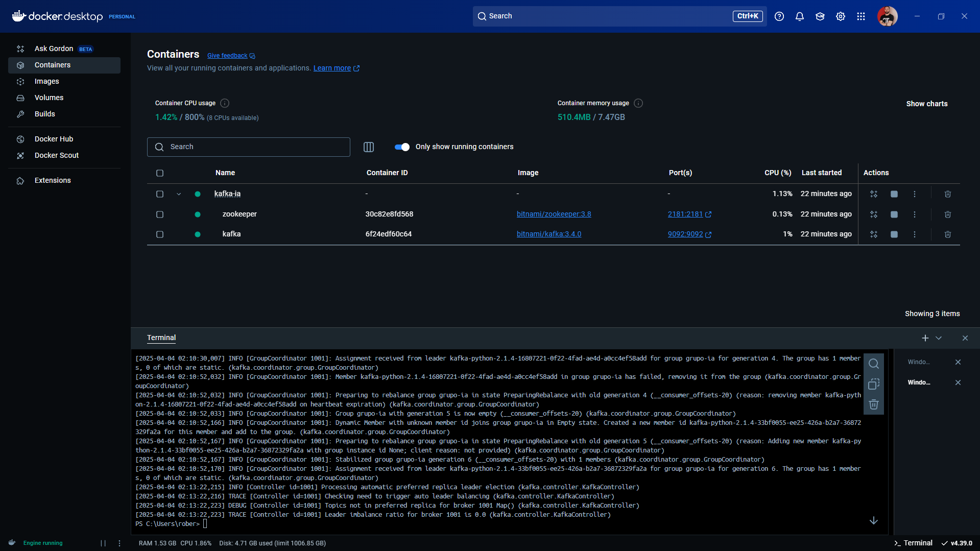Open Ask Gordon in the sidebar
980x551 pixels.
pos(64,49)
